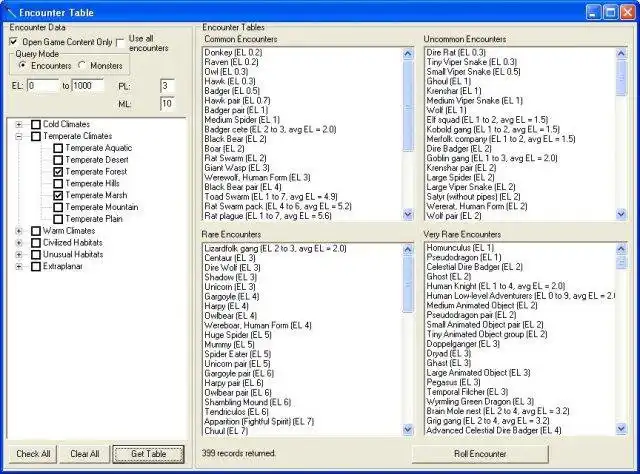The height and width of the screenshot is (474, 640).
Task: Check the Temperate Hills checkbox
Action: point(58,183)
